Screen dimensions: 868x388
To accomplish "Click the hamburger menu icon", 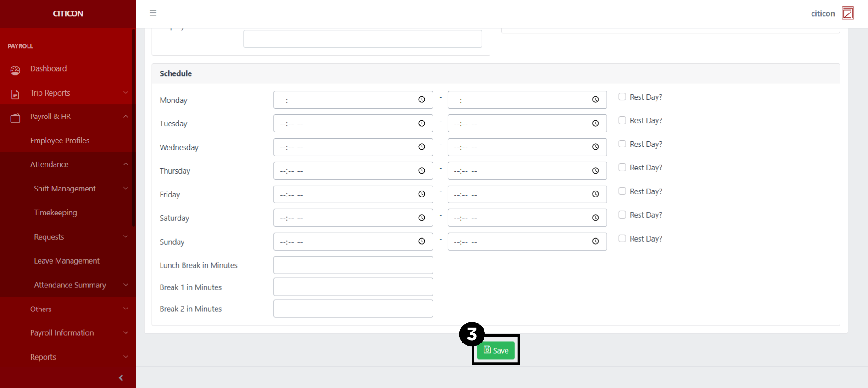I will coord(153,13).
